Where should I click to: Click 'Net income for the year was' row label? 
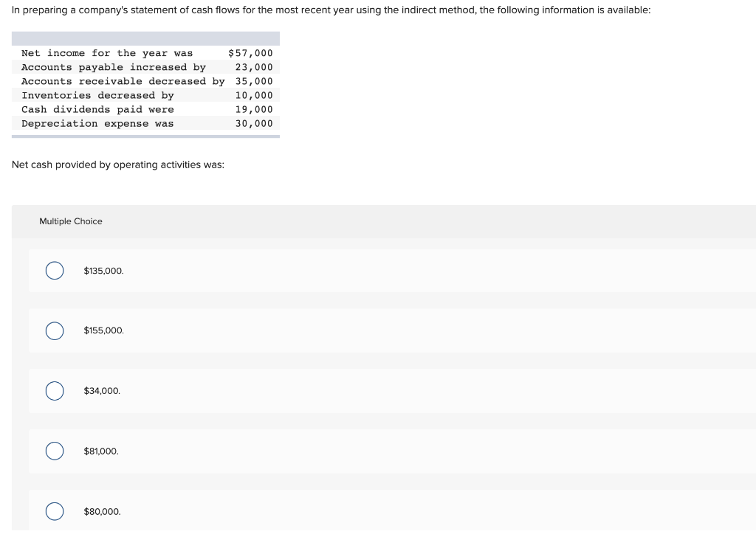(x=107, y=53)
